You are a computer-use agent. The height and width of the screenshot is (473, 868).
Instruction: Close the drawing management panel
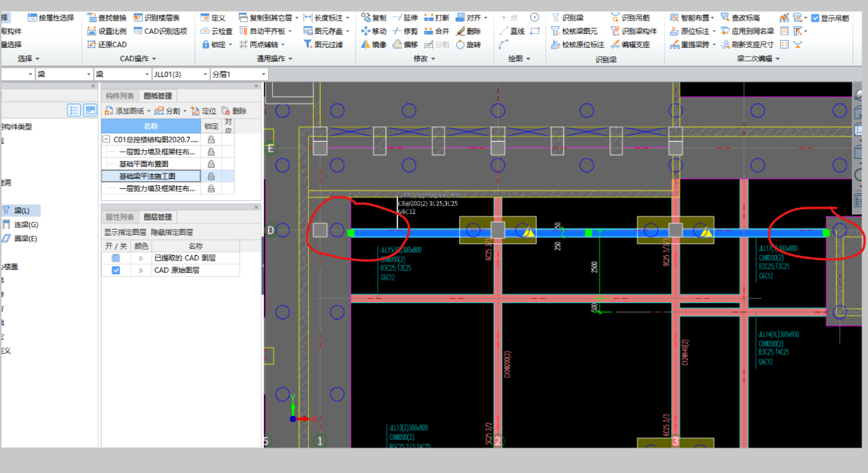(x=257, y=85)
